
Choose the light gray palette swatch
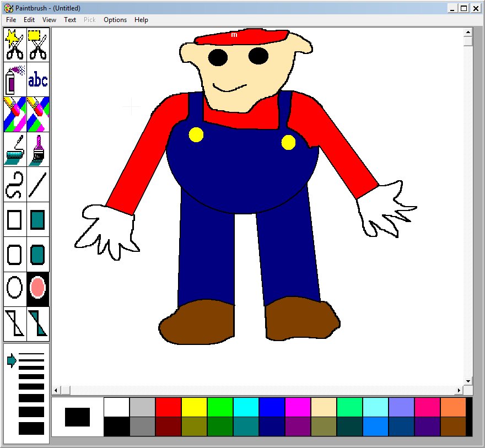pos(143,407)
